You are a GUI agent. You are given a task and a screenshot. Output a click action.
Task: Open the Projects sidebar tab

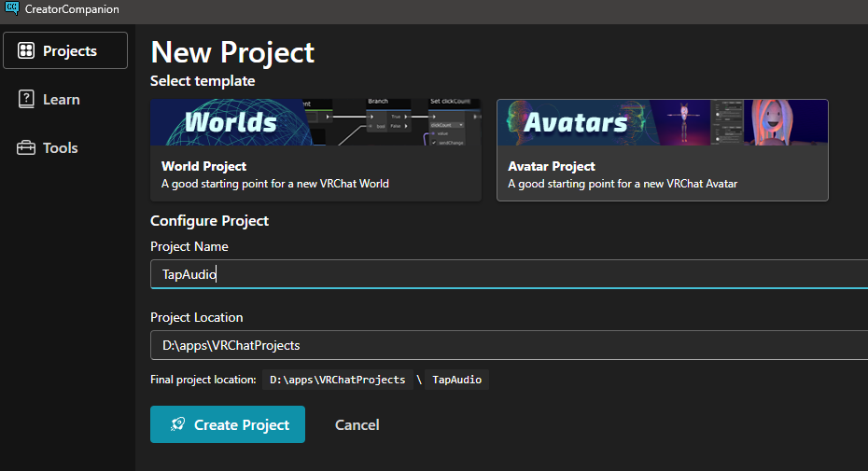(x=65, y=50)
